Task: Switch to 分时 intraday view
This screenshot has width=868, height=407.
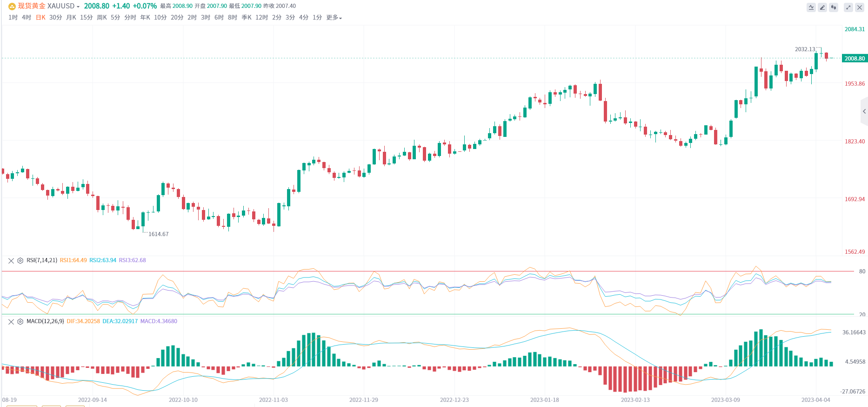Action: pos(130,18)
